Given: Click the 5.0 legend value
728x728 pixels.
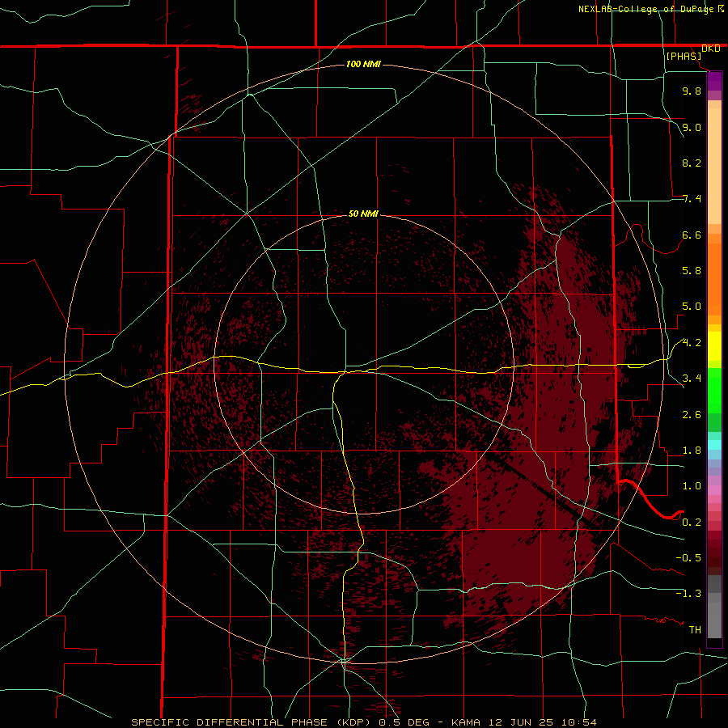Looking at the screenshot, I should point(692,307).
